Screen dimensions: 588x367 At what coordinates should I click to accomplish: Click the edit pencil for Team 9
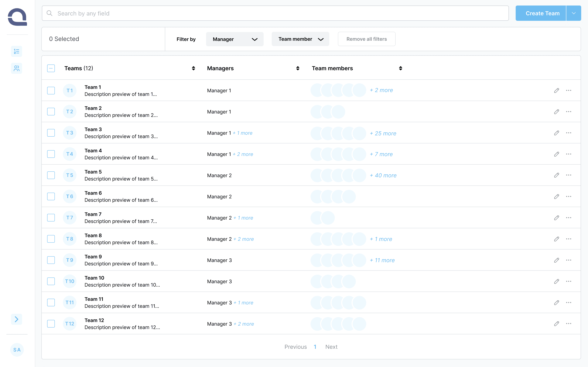[x=557, y=260]
